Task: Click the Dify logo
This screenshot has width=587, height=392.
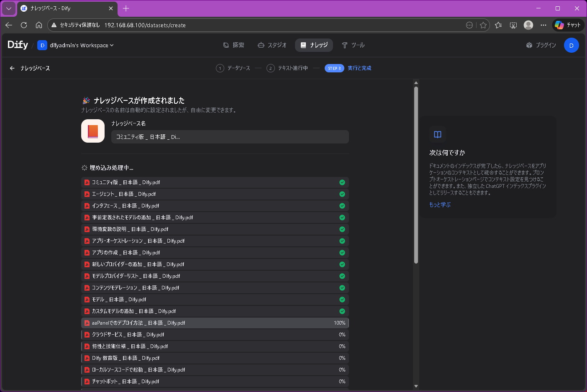Action: tap(18, 45)
